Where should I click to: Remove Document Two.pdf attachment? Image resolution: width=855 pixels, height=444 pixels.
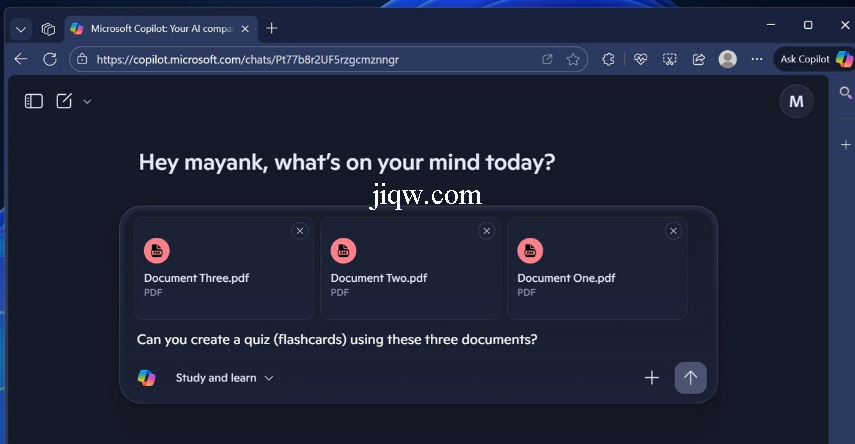click(x=487, y=231)
